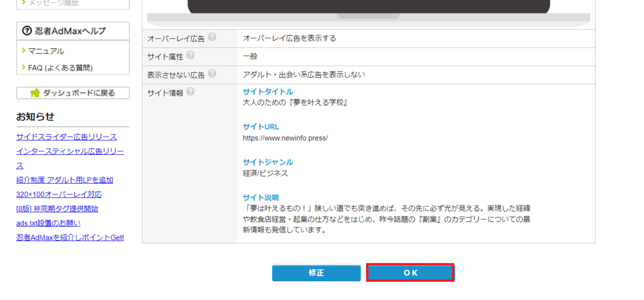Viewport: 644px width, 300px height.
Task: Click the help icon beside 表示させない広告
Action: pyautogui.click(x=212, y=74)
